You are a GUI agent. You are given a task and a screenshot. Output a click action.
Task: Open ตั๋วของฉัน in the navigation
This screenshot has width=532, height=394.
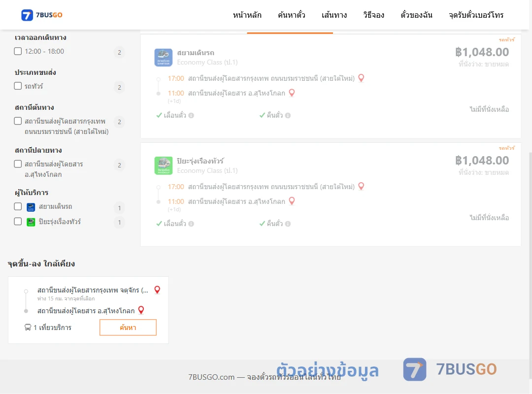pos(416,15)
